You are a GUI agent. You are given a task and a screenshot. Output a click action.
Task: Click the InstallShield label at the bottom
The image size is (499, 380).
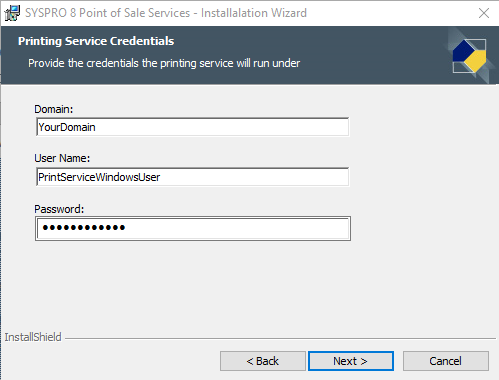33,337
